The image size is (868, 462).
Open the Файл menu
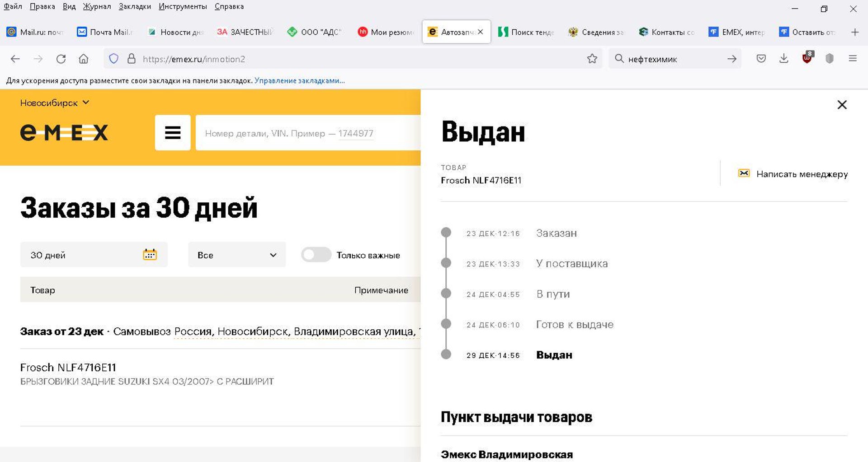coord(13,6)
